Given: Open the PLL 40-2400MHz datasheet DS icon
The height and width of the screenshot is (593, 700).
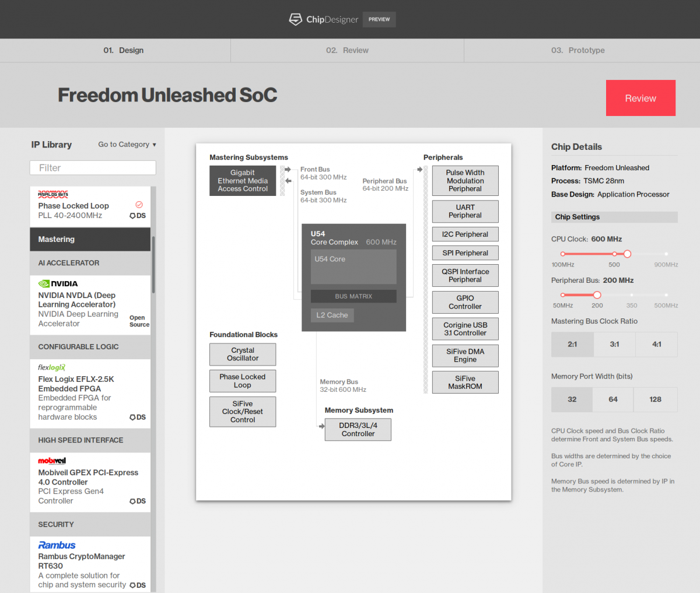Looking at the screenshot, I should (138, 216).
